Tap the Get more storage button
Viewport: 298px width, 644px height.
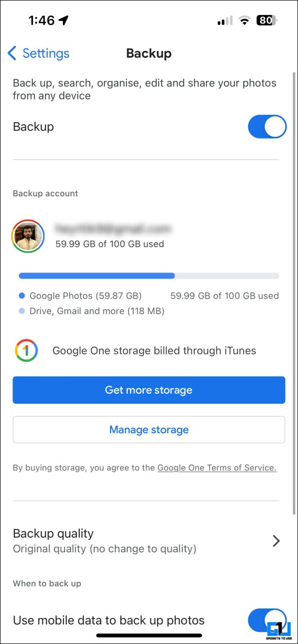tap(149, 390)
